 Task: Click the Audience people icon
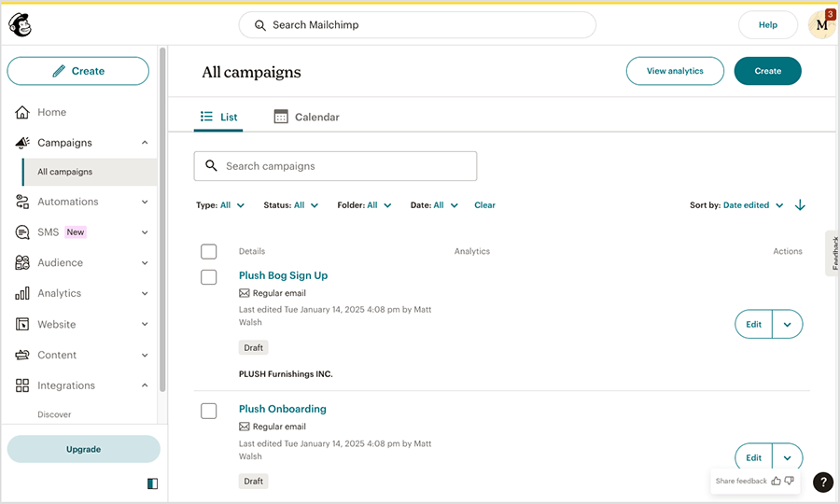pos(22,262)
